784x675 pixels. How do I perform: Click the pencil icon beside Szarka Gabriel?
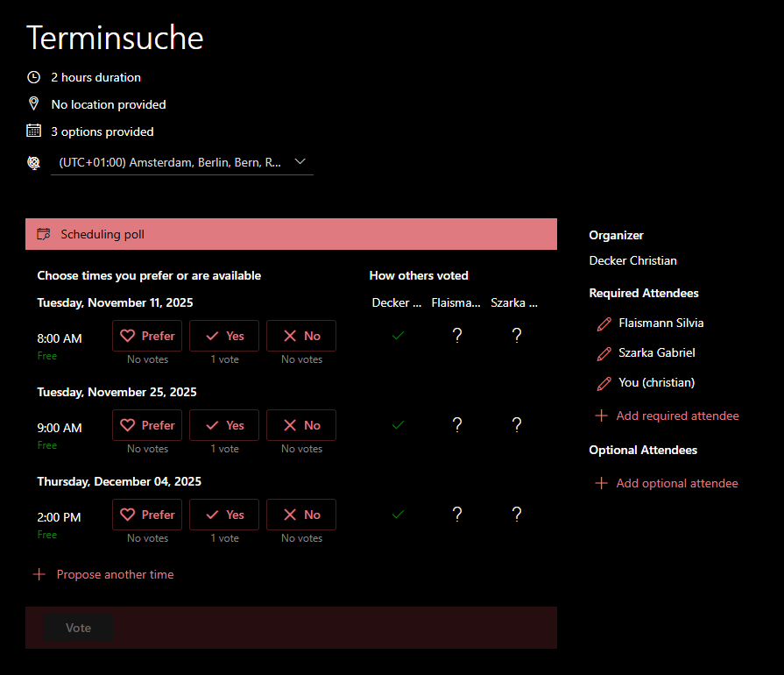(604, 353)
